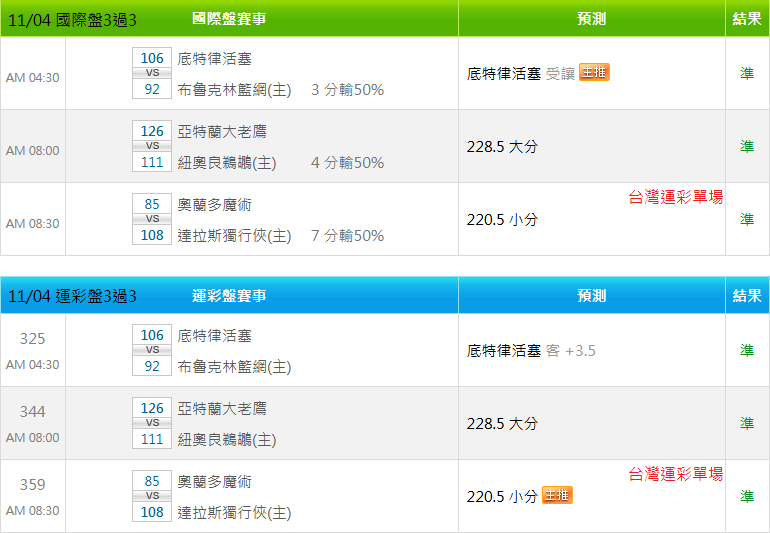Select the 11/04 國際盤3過3 header title
The width and height of the screenshot is (770, 533).
coord(72,20)
